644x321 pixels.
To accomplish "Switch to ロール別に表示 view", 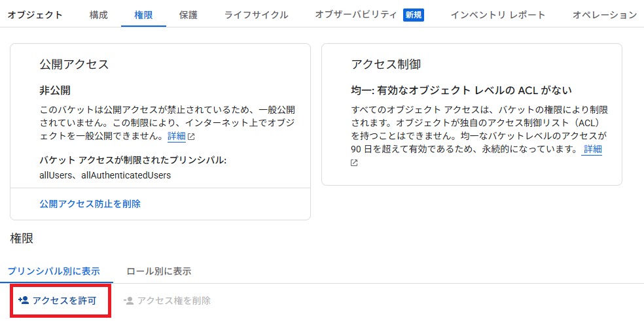I will click(x=159, y=271).
